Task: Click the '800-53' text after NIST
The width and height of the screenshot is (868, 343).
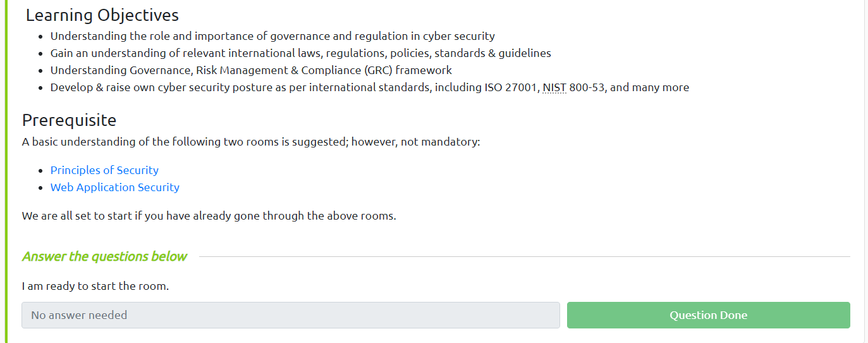Action: (587, 87)
